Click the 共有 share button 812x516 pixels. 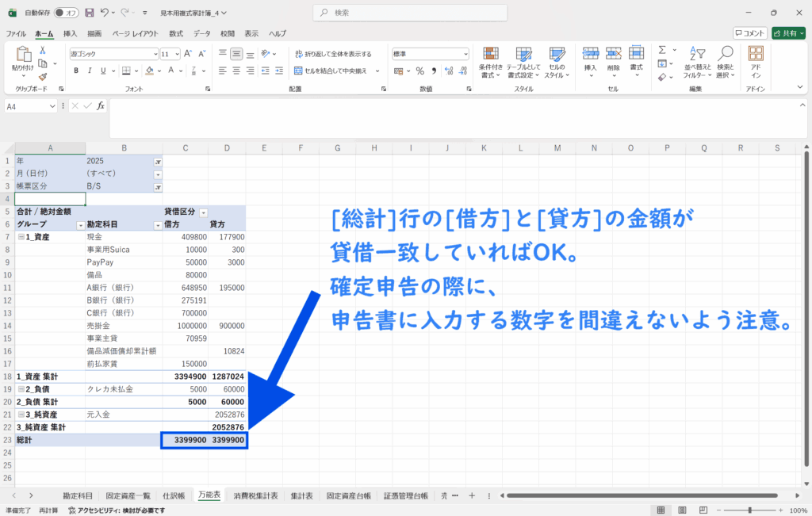pyautogui.click(x=788, y=33)
